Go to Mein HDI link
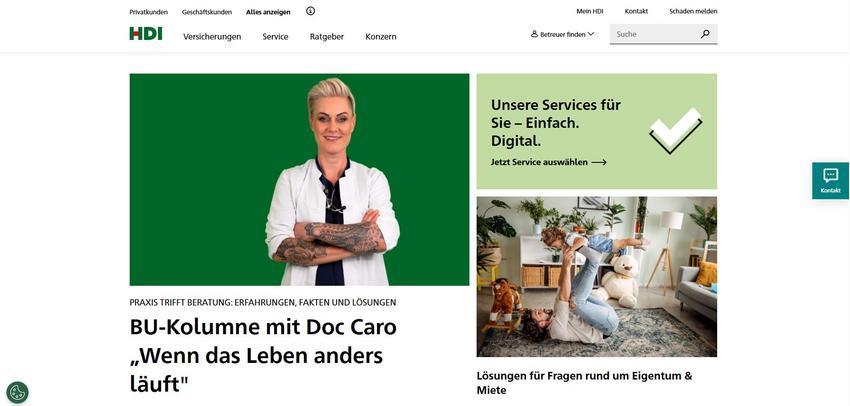850x406 pixels. tap(590, 11)
